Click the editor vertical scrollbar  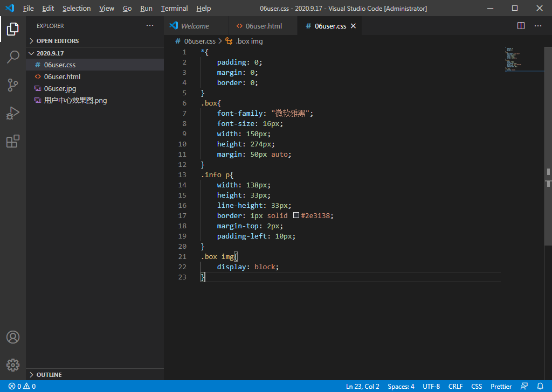(548, 146)
